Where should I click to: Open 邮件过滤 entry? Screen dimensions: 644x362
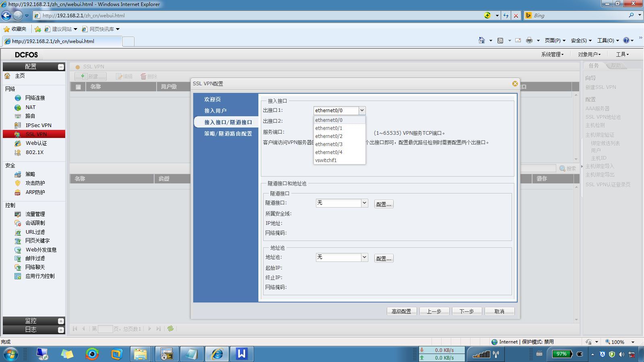pos(35,258)
